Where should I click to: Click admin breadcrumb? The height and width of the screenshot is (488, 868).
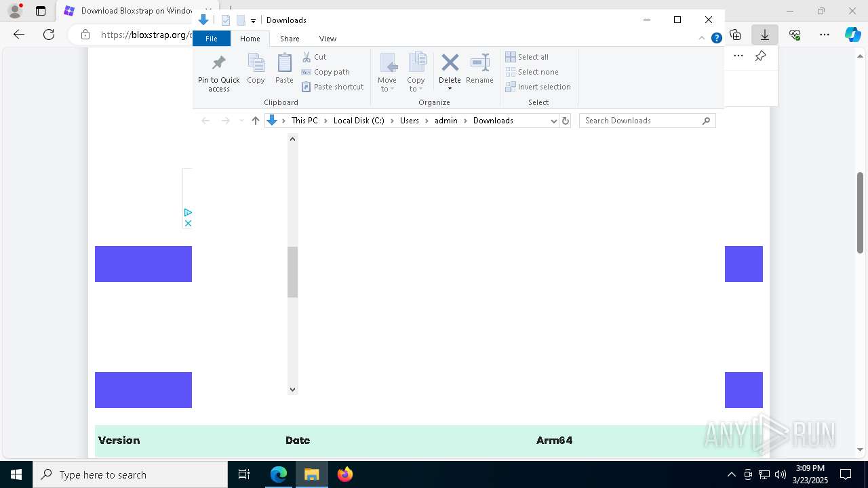(x=446, y=121)
